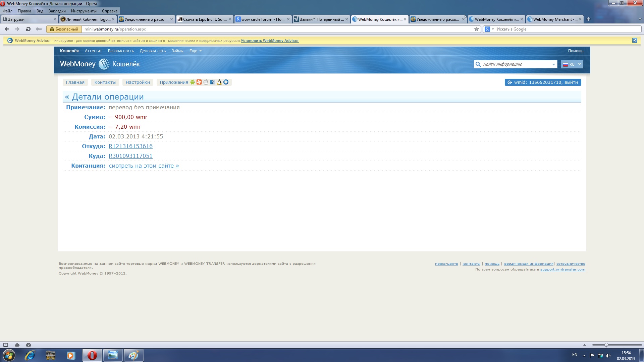Open the Apple iOS app icon
The height and width of the screenshot is (362, 644).
point(206,82)
